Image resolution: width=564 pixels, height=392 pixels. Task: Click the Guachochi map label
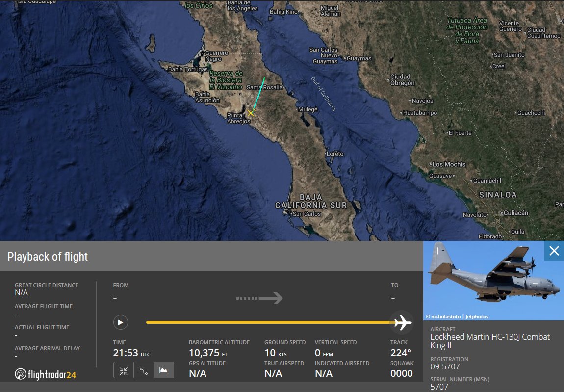531,113
